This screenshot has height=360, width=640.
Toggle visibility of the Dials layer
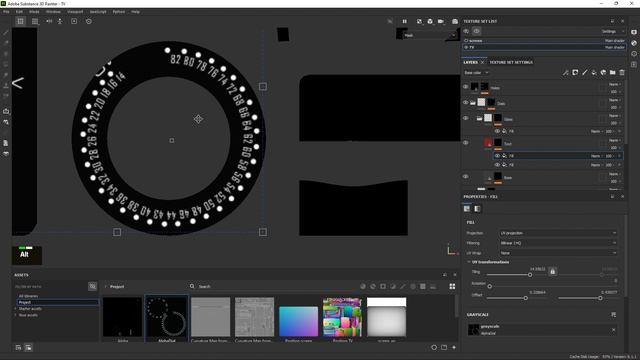click(x=466, y=102)
